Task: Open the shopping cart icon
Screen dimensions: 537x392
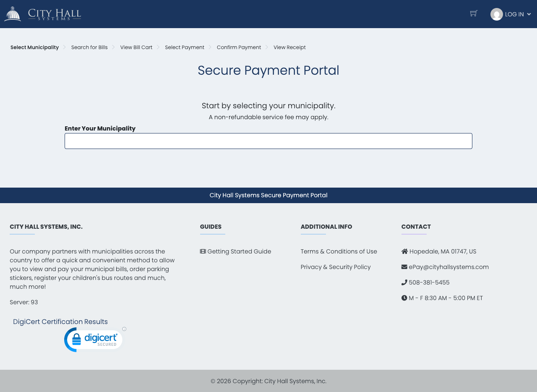Action: [474, 13]
